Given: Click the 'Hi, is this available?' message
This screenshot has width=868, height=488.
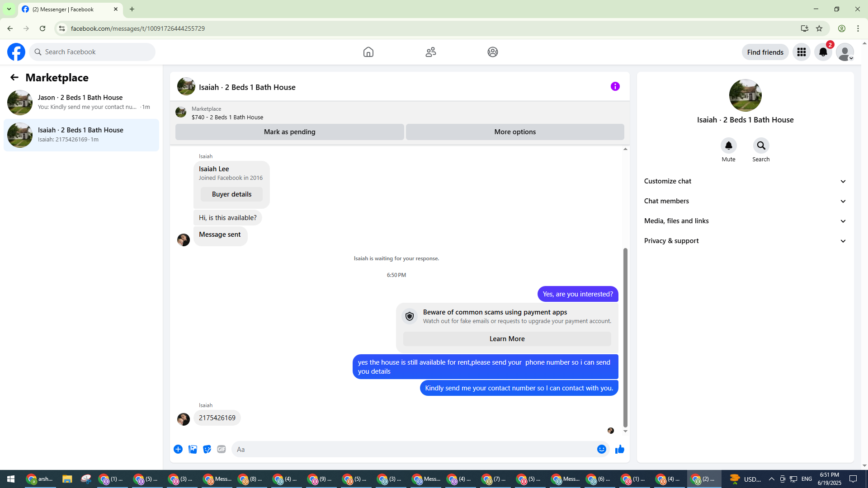Looking at the screenshot, I should click(228, 218).
